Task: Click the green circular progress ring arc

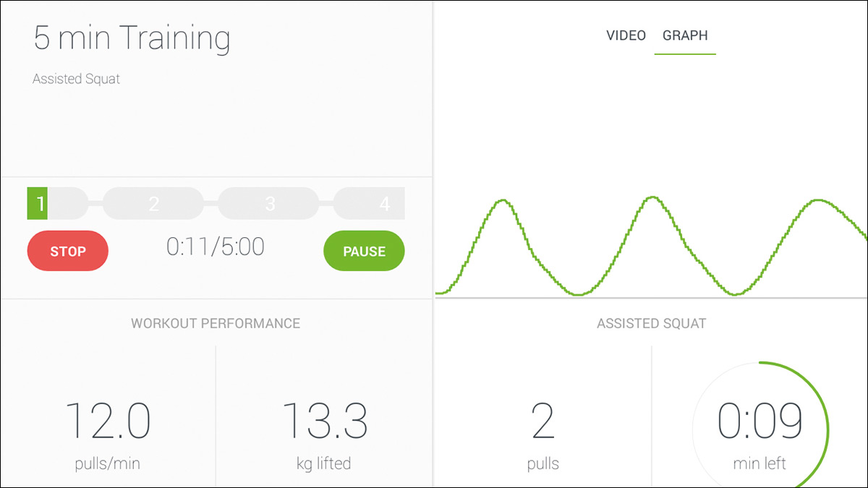Action: [x=827, y=427]
